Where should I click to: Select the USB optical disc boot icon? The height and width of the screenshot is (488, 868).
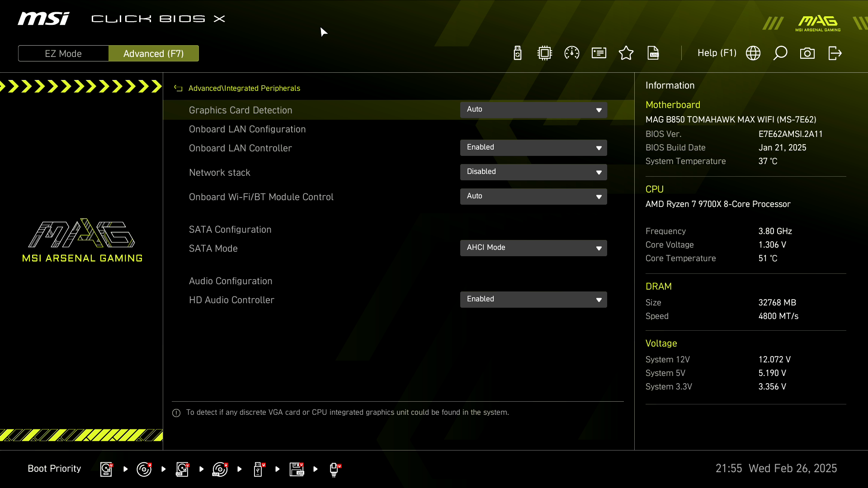[220, 469]
